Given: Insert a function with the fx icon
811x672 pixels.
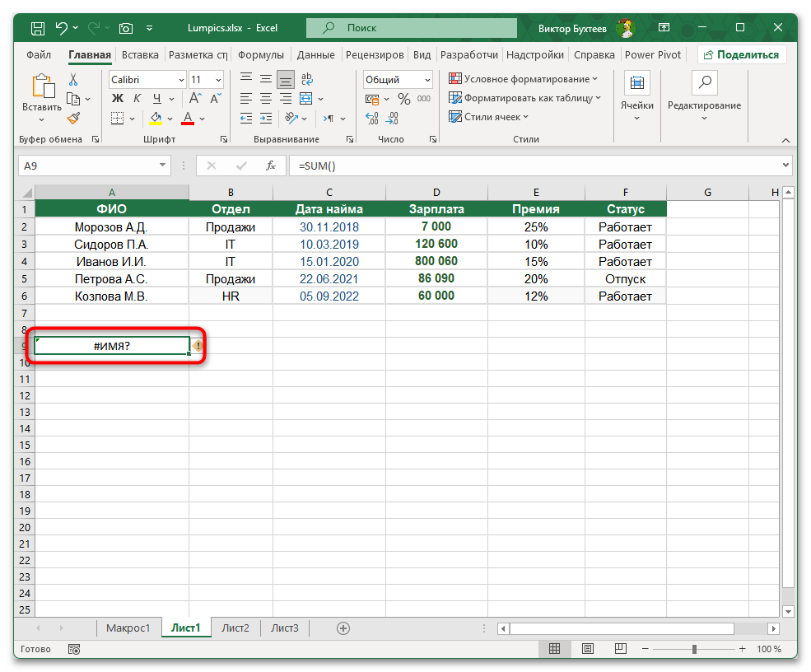Looking at the screenshot, I should tap(271, 166).
